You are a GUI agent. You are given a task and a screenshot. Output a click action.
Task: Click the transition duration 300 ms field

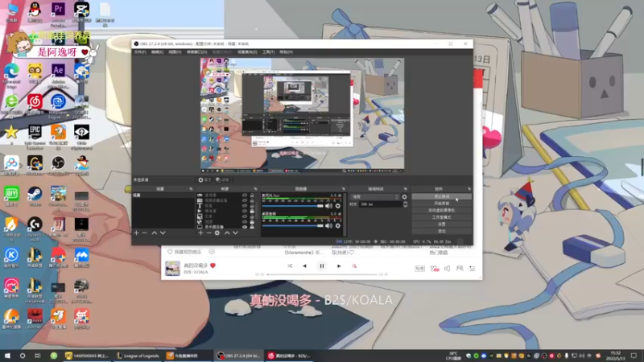[380, 204]
